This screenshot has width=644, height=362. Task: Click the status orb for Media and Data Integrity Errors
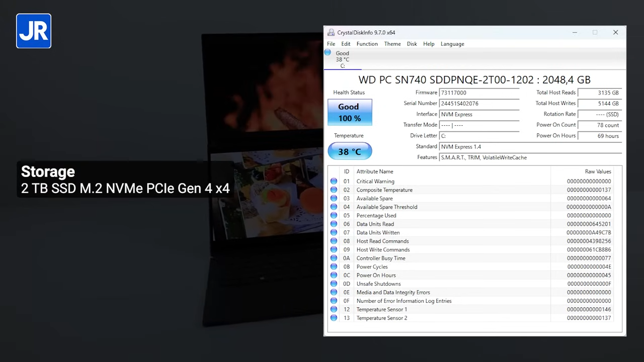(x=334, y=293)
